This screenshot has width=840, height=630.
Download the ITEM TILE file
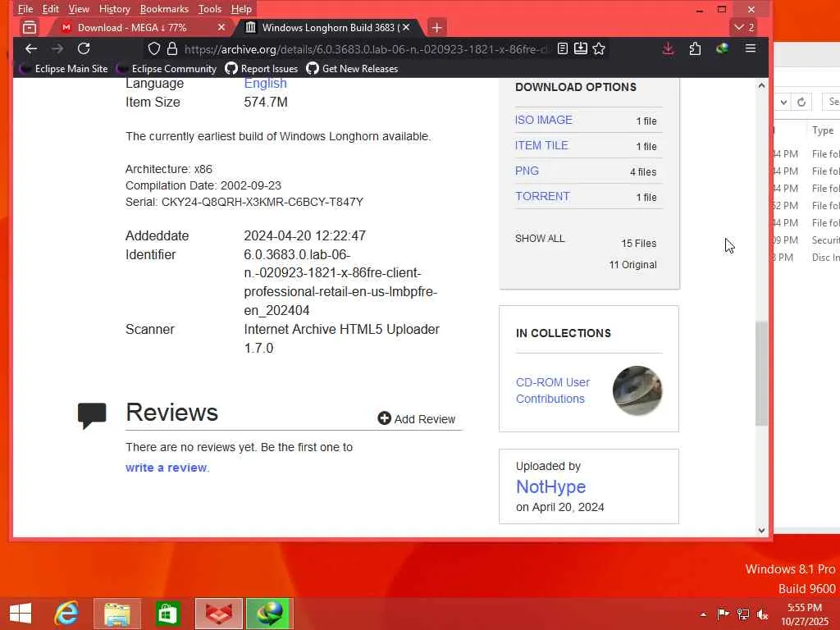[541, 145]
